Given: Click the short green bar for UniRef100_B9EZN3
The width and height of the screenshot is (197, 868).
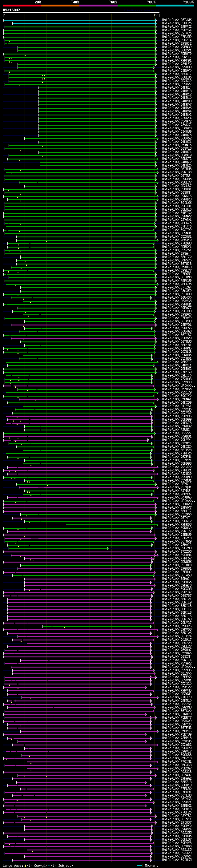Looking at the screenshot, I should pyautogui.click(x=58, y=549).
